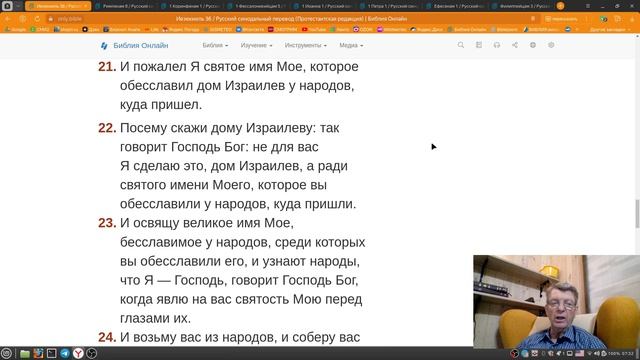Click the orange profile avatar in tab bar
Image resolution: width=640 pixels, height=360 pixels.
click(560, 6)
